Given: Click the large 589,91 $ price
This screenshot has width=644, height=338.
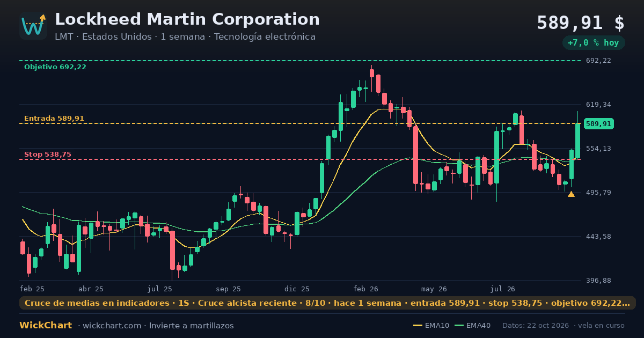Looking at the screenshot, I should (x=581, y=23).
